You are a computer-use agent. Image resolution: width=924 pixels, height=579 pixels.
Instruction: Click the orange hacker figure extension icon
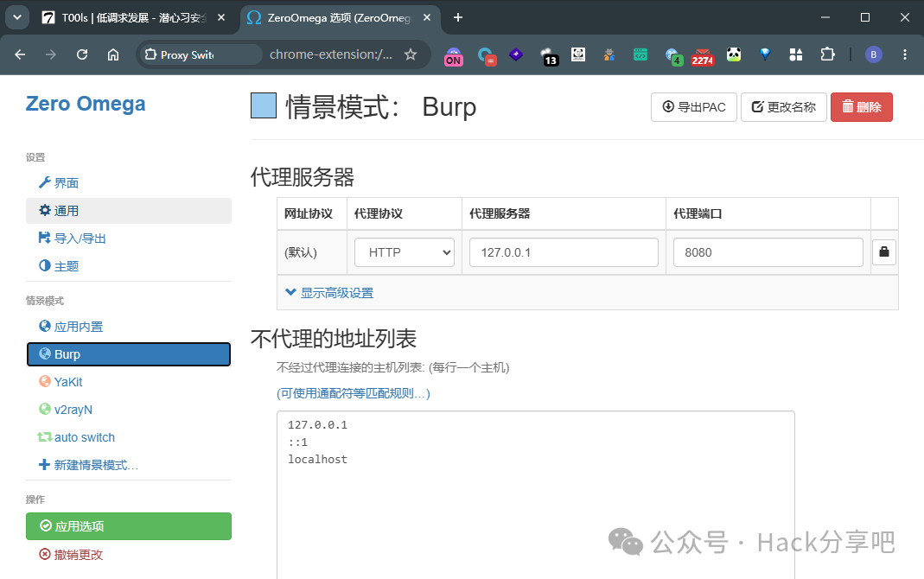click(609, 54)
